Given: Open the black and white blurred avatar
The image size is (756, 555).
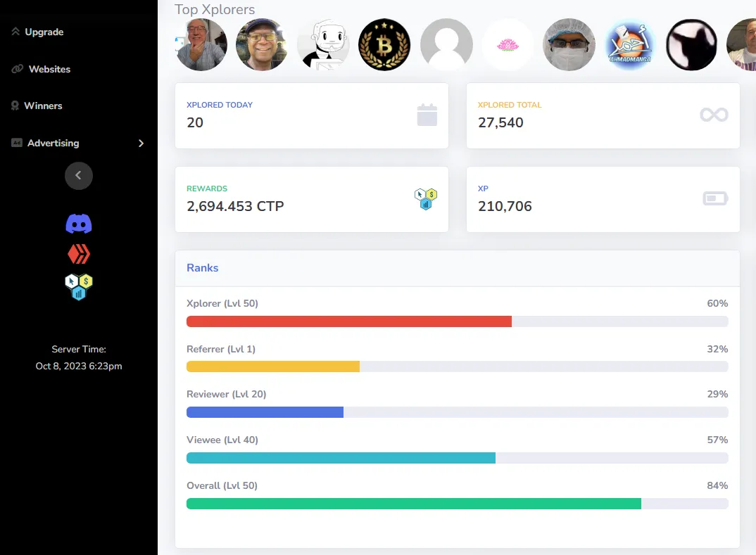Looking at the screenshot, I should pos(691,45).
